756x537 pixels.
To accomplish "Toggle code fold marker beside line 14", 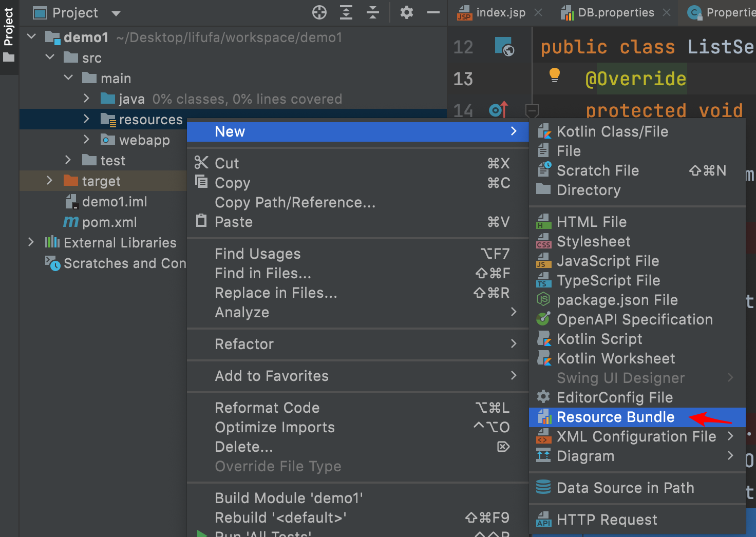I will [532, 110].
